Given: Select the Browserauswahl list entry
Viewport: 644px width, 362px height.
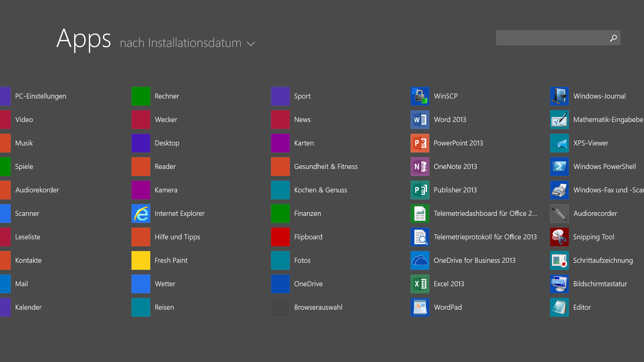Looking at the screenshot, I should tap(318, 307).
